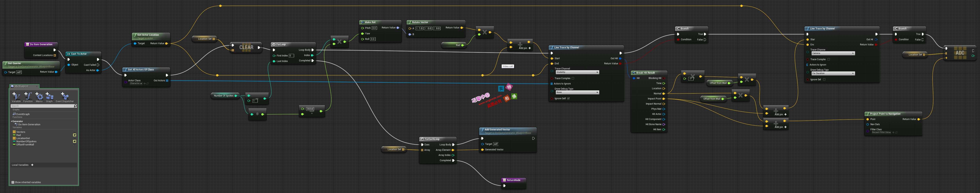Edit Make Rot Roll value field

pyautogui.click(x=373, y=39)
